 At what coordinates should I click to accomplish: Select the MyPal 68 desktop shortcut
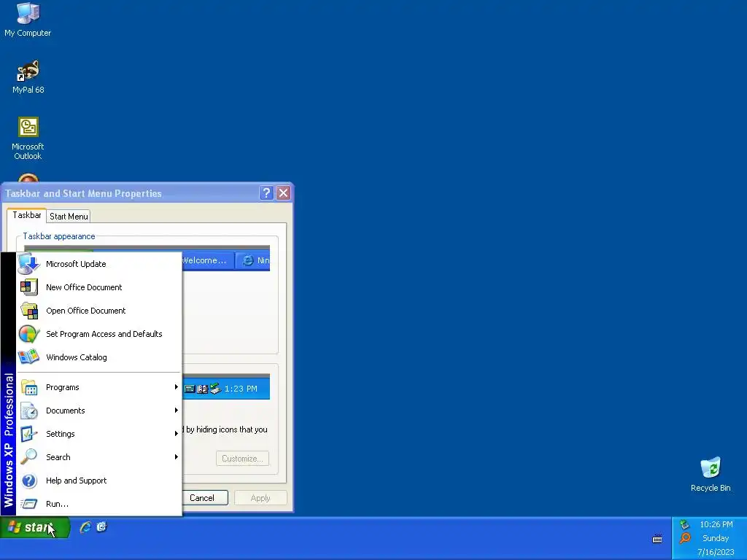tap(28, 77)
